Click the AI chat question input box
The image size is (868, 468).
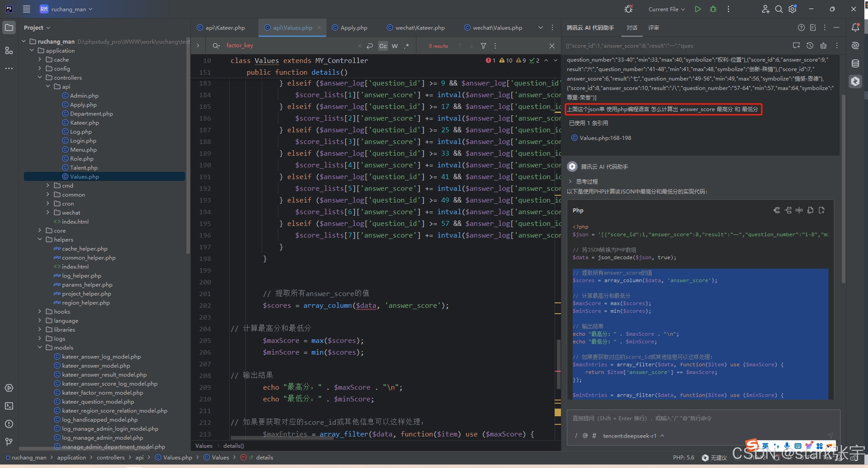click(703, 418)
